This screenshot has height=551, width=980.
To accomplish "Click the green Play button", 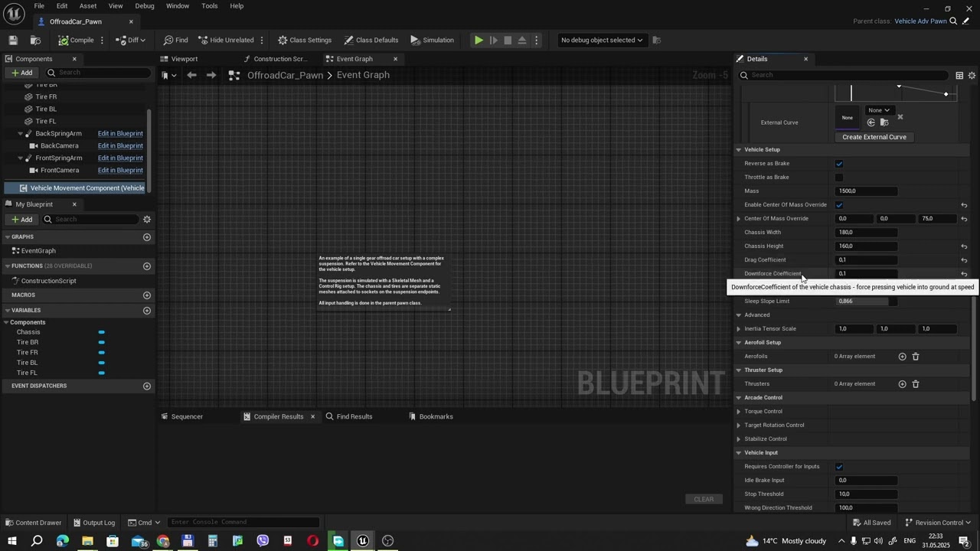I will pyautogui.click(x=479, y=40).
